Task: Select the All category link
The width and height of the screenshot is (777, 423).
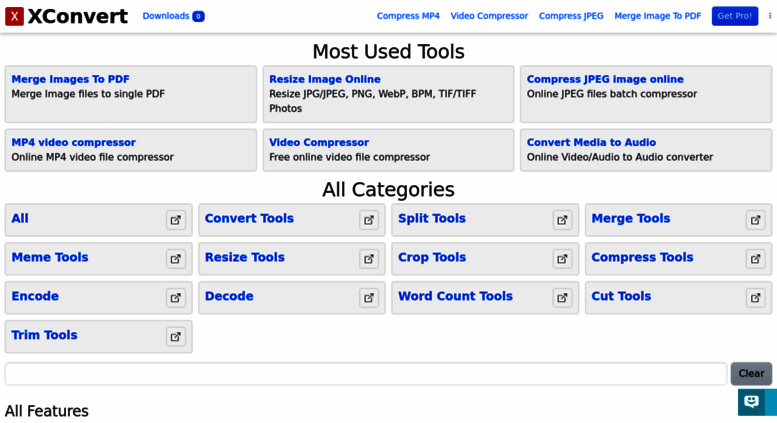Action: click(20, 218)
